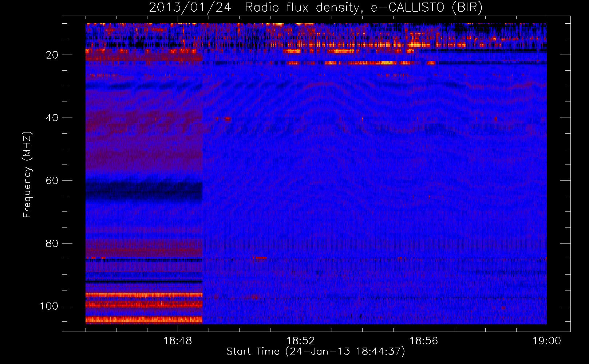Click the 'Start Time (24-Jan-13 18:44:37)' label
The height and width of the screenshot is (364, 589).
click(316, 351)
